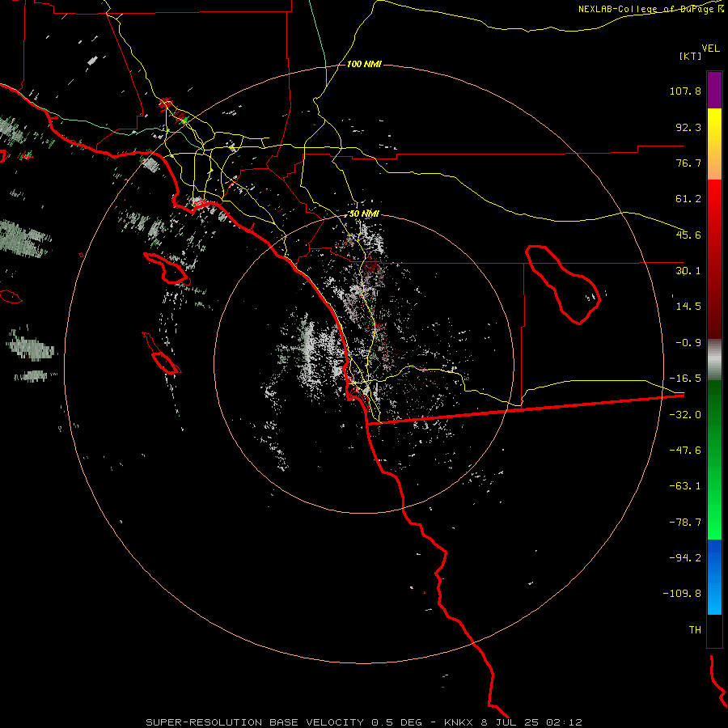
Task: Select the 107.8 velocity scale value
Action: click(x=685, y=91)
